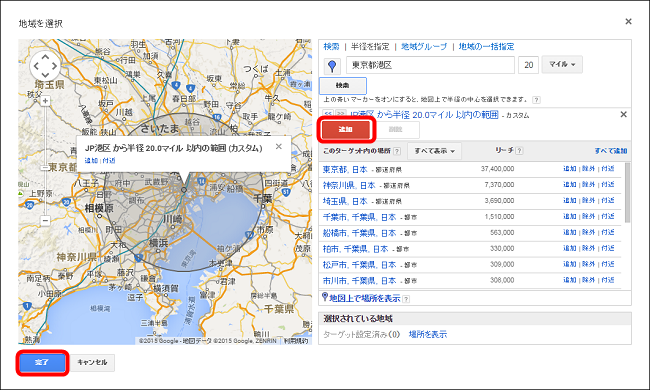Pan the map right with the arrow
Viewport: 650px width, 390px height.
click(x=54, y=66)
